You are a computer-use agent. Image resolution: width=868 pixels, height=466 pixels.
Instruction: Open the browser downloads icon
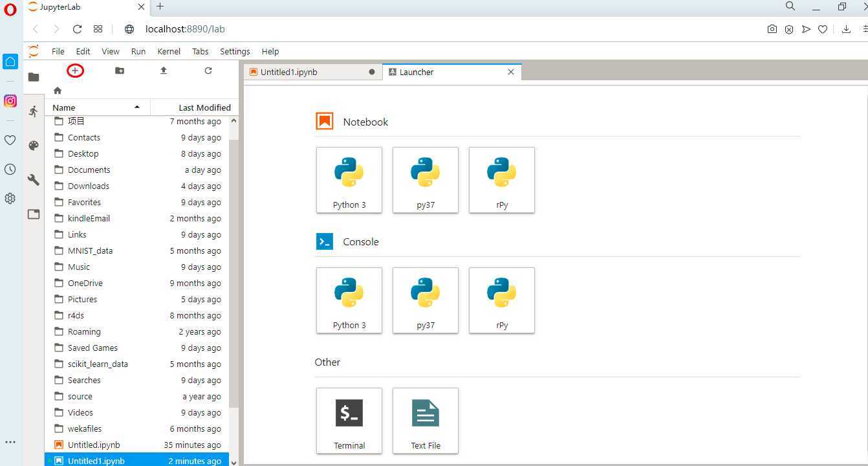(846, 29)
